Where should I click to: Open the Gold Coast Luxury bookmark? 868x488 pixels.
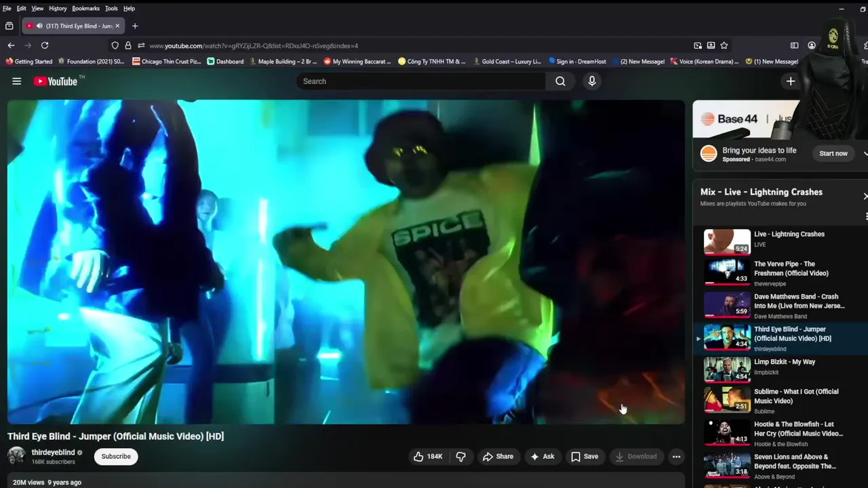(507, 62)
